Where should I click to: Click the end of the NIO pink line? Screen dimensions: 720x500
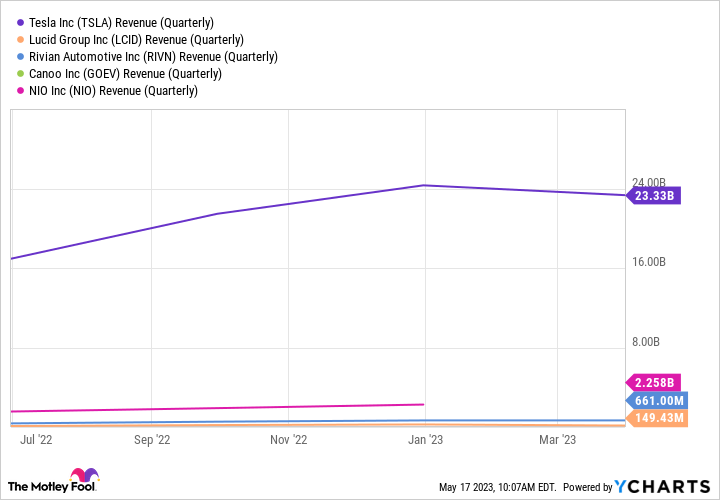(x=423, y=404)
